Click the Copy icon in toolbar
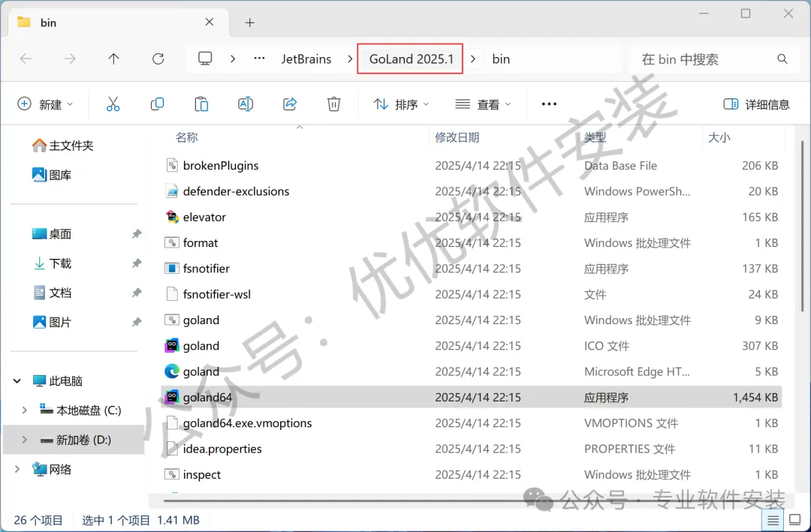Image resolution: width=811 pixels, height=532 pixels. tap(157, 104)
